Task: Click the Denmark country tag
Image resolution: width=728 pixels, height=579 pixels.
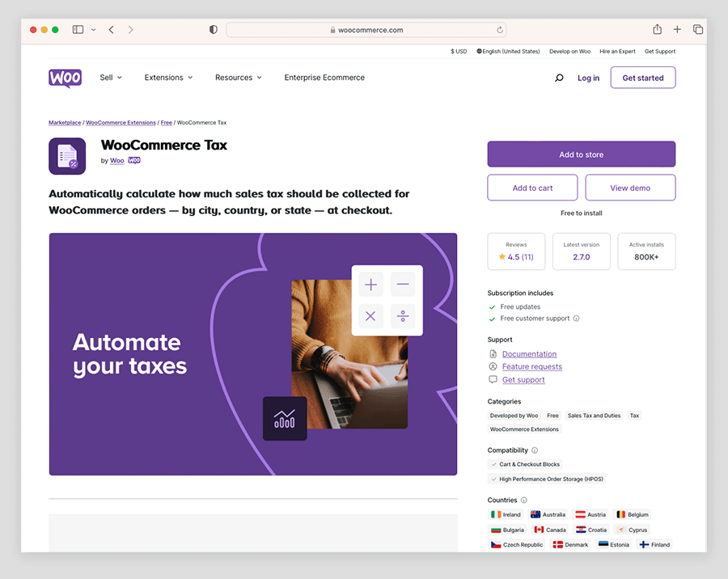Action: 571,545
